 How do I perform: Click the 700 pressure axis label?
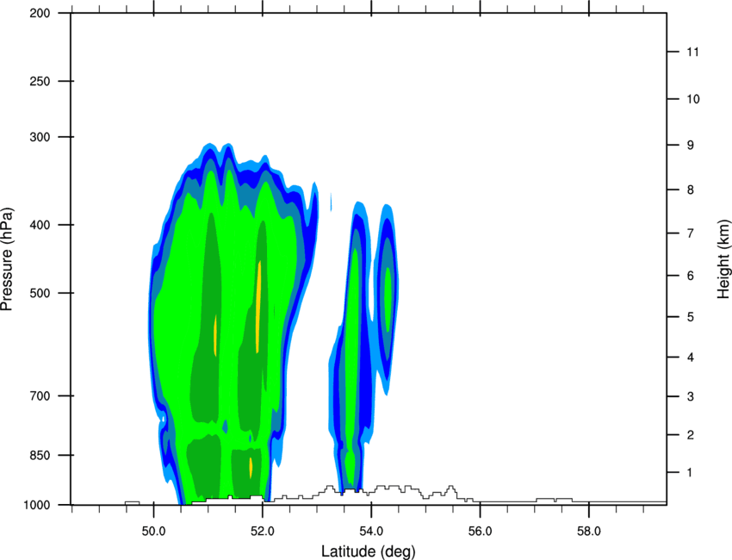(40, 395)
